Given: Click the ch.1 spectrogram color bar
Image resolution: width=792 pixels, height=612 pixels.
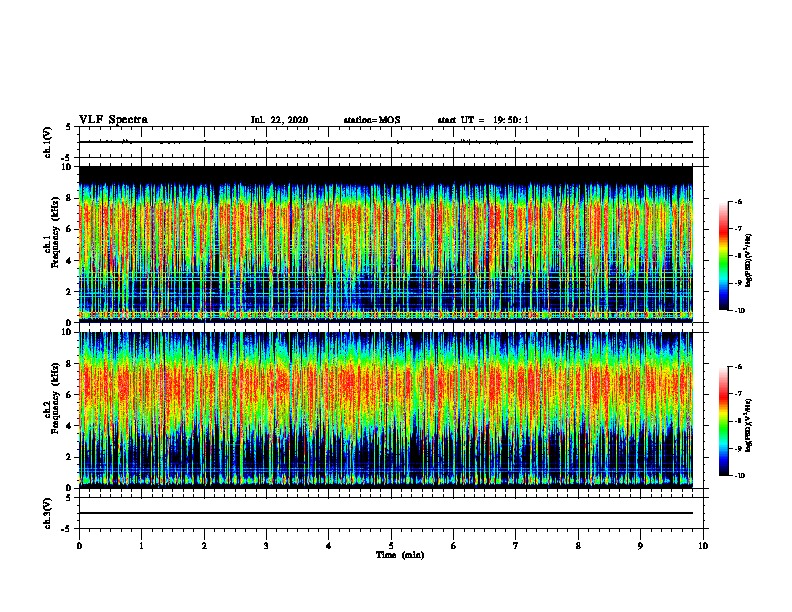Looking at the screenshot, I should pos(723,256).
